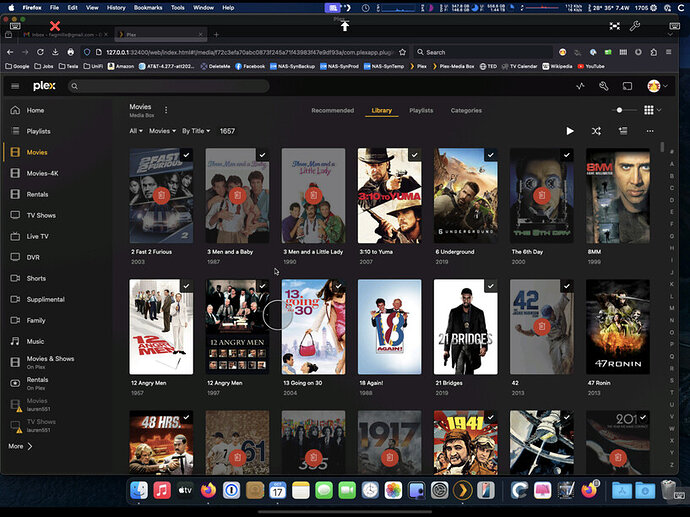Play all movies in library
The height and width of the screenshot is (517, 690).
pyautogui.click(x=570, y=131)
